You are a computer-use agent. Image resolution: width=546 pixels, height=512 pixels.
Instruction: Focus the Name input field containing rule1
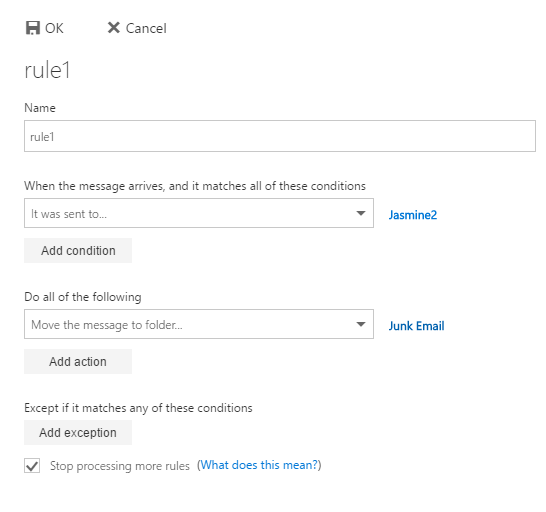pyautogui.click(x=280, y=136)
